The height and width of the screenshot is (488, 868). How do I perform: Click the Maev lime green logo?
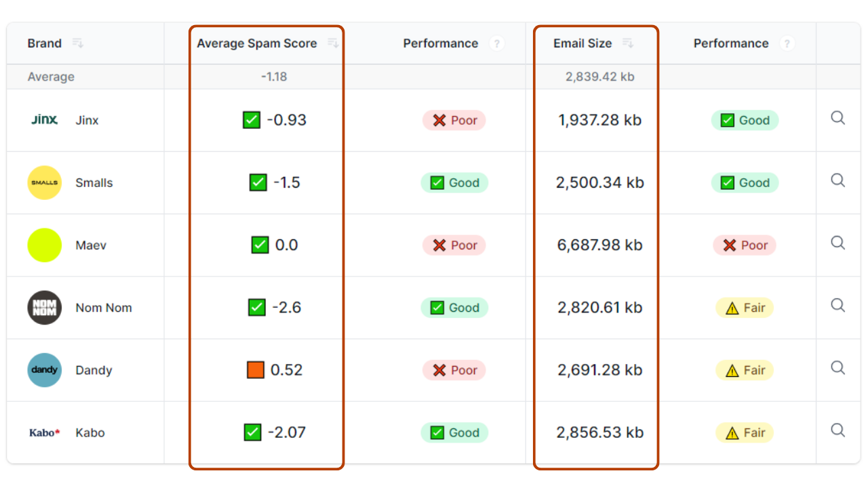pos(45,245)
